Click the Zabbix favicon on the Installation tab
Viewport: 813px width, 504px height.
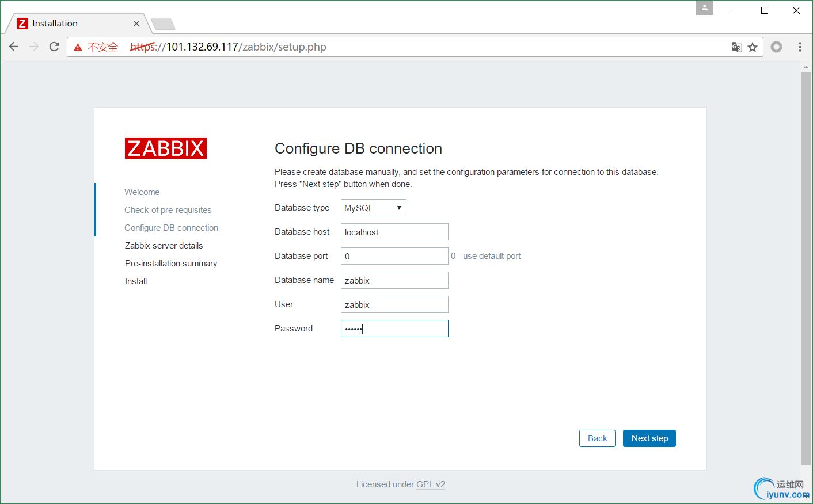[x=22, y=23]
